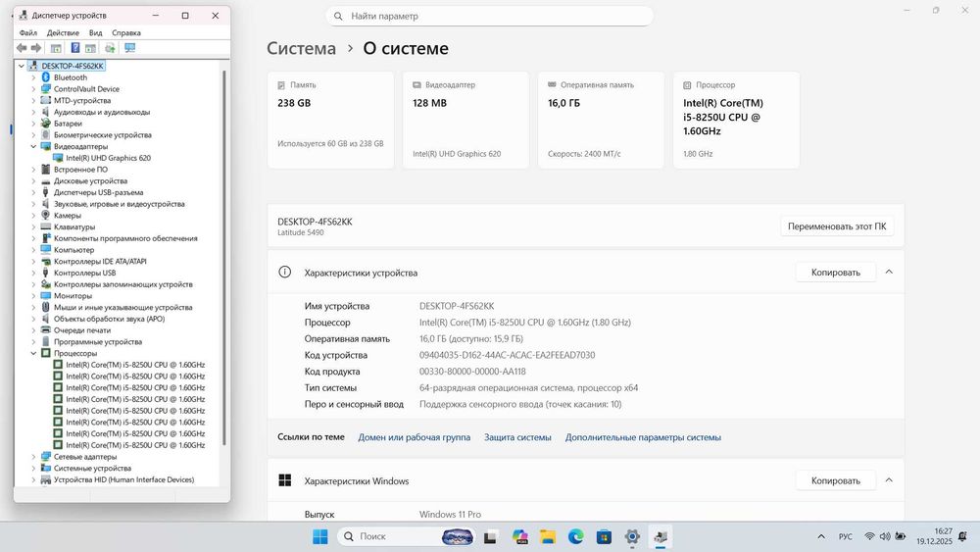
Task: Click the Back arrow in Device Manager toolbar
Action: point(22,48)
